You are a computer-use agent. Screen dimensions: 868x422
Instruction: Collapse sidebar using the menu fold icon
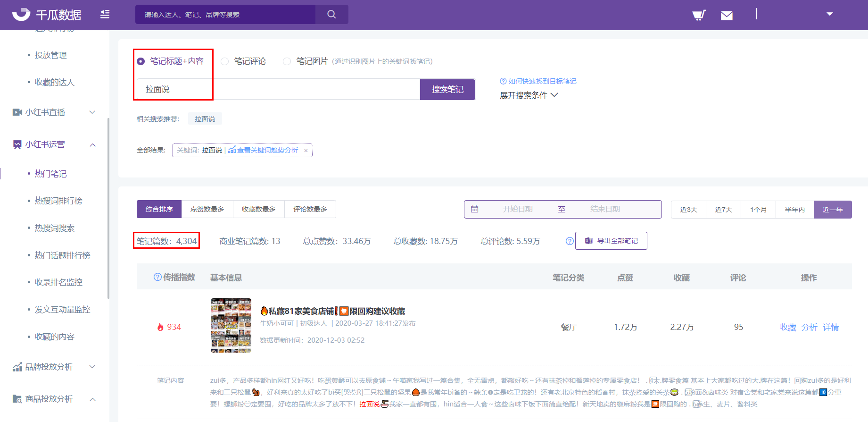pos(105,14)
